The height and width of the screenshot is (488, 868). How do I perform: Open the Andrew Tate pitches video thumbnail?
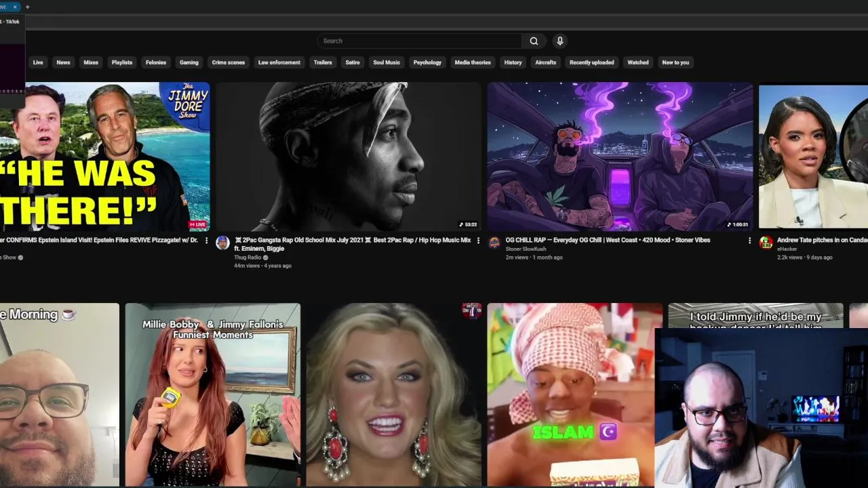click(813, 157)
